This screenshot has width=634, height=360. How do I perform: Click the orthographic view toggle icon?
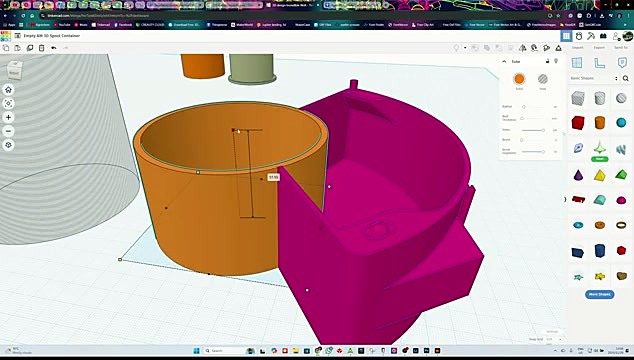pos(8,145)
